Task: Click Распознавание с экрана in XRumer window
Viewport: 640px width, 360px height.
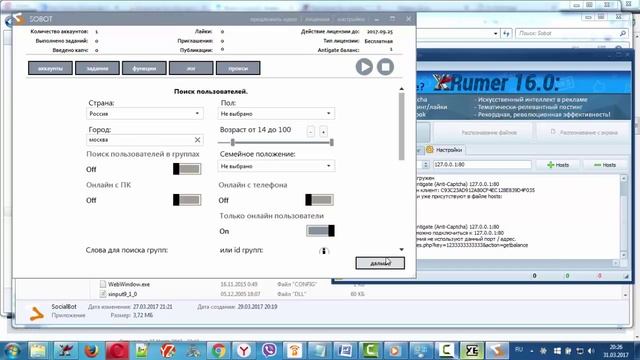Action: [584, 133]
